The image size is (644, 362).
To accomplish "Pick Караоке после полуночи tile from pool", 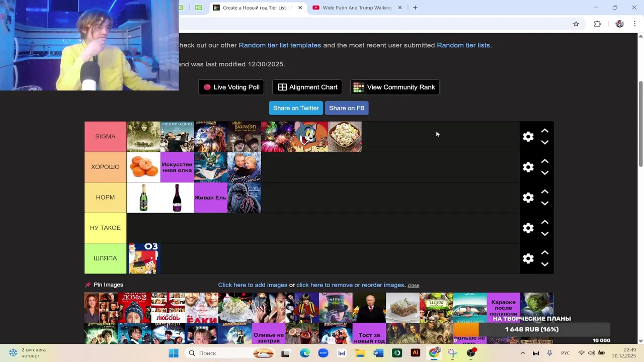I will pyautogui.click(x=503, y=308).
